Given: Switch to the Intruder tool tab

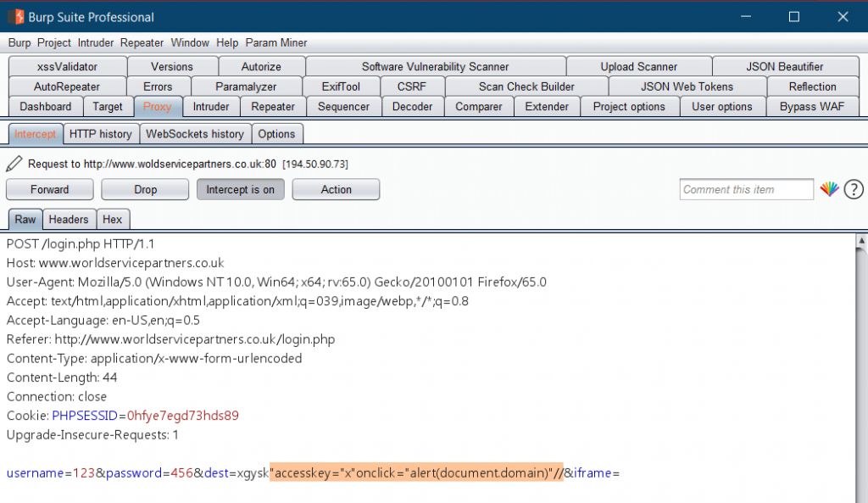Looking at the screenshot, I should pyautogui.click(x=211, y=106).
